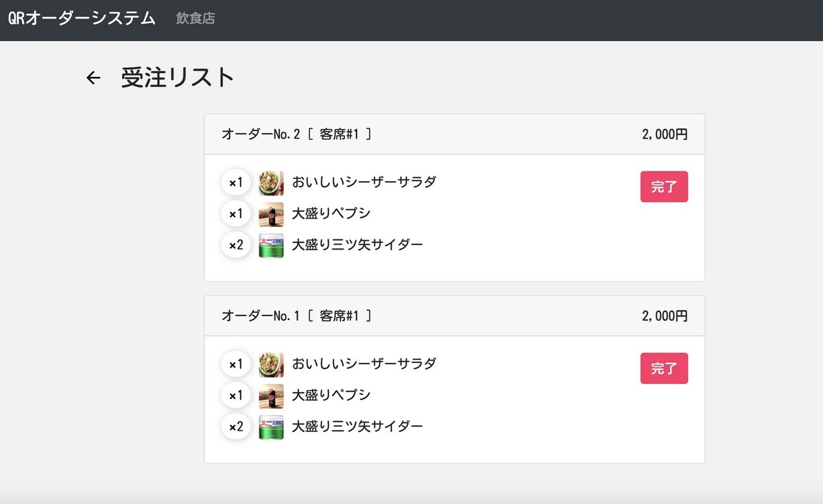Click the ×1 badge beside Caesar salad in Order No. 2
This screenshot has width=823, height=504.
pyautogui.click(x=236, y=182)
